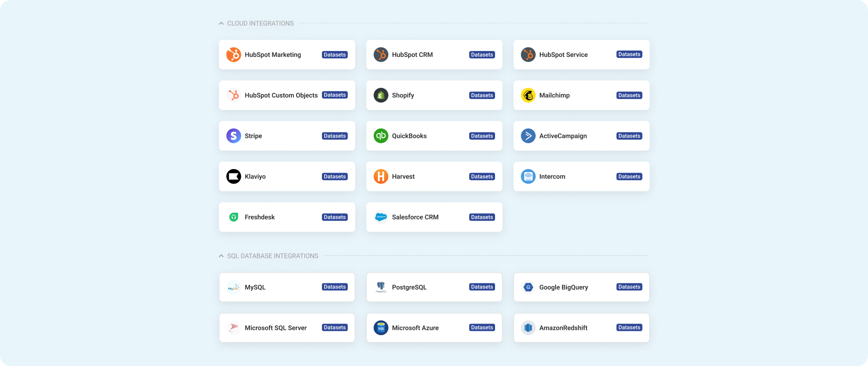Collapse the SQL Database Integrations chevron
868x366 pixels.
click(x=221, y=256)
